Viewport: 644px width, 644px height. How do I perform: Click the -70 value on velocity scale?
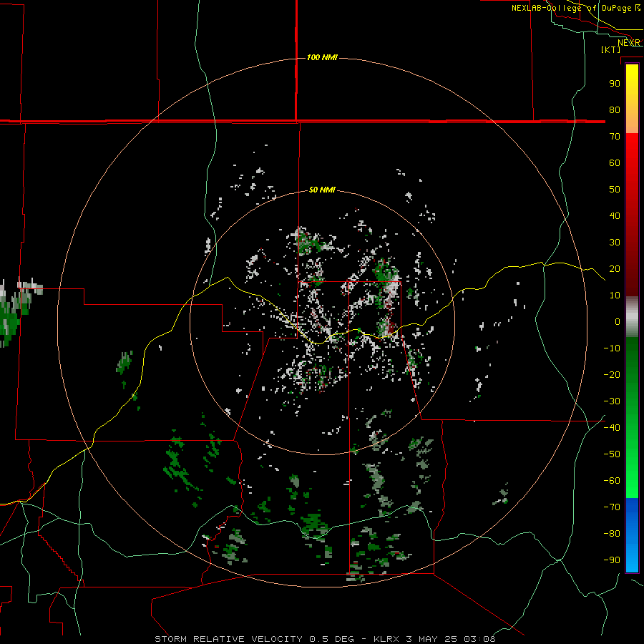tap(612, 507)
